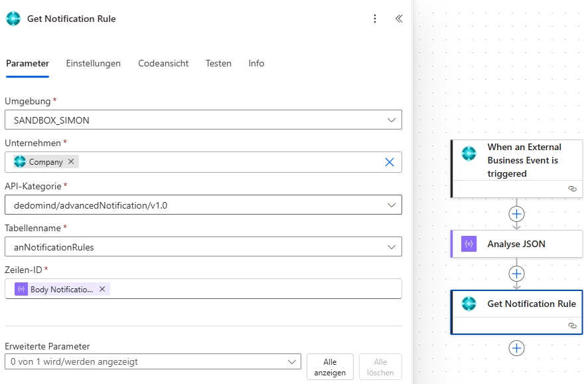Click the three-dot more options menu
The width and height of the screenshot is (588, 384).
pos(375,19)
